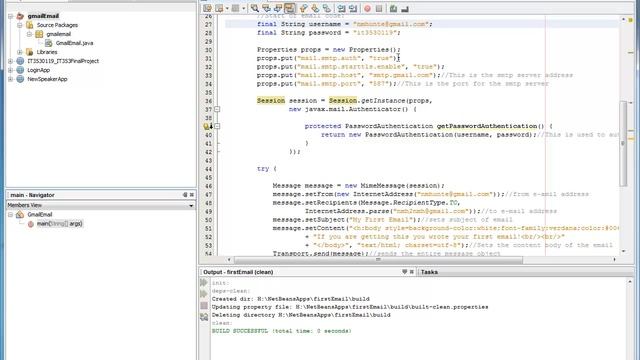The image size is (640, 360).
Task: Collapse the code fold marker at line 37
Action: click(217, 109)
